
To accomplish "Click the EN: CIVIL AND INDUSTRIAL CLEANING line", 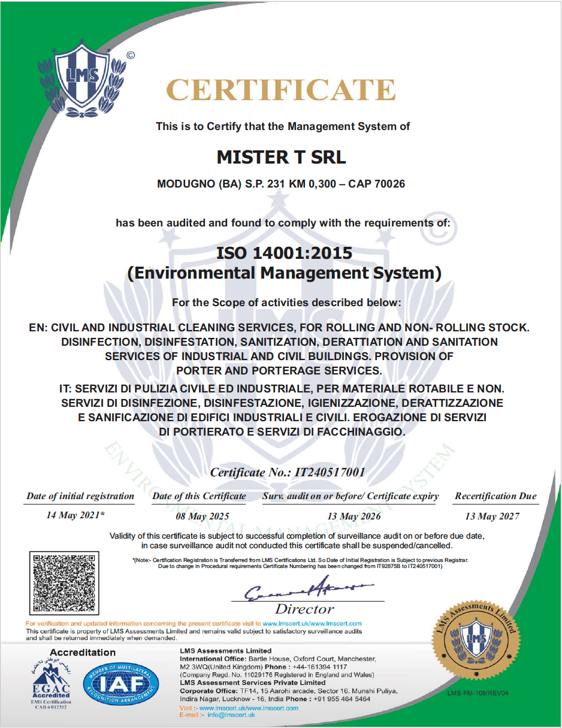I will [279, 328].
